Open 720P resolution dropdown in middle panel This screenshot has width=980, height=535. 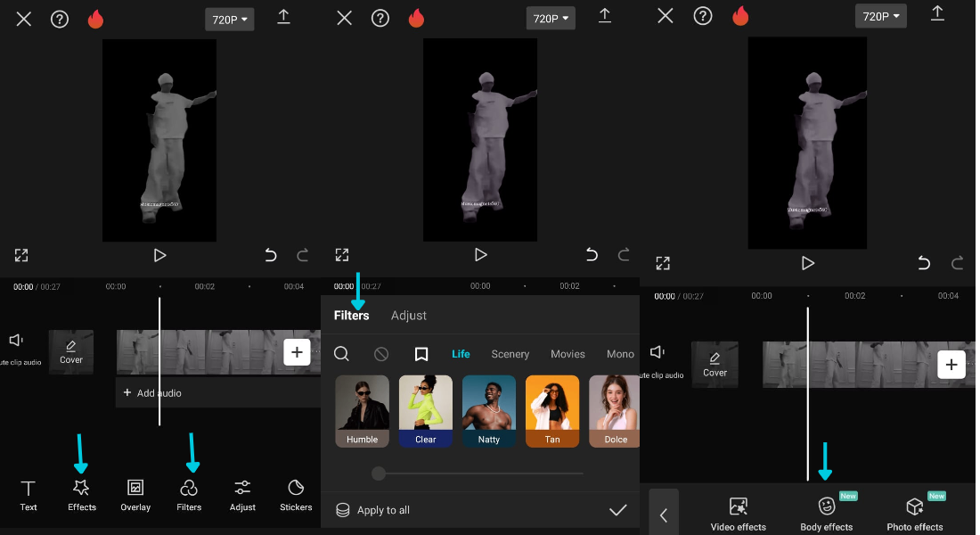(551, 18)
